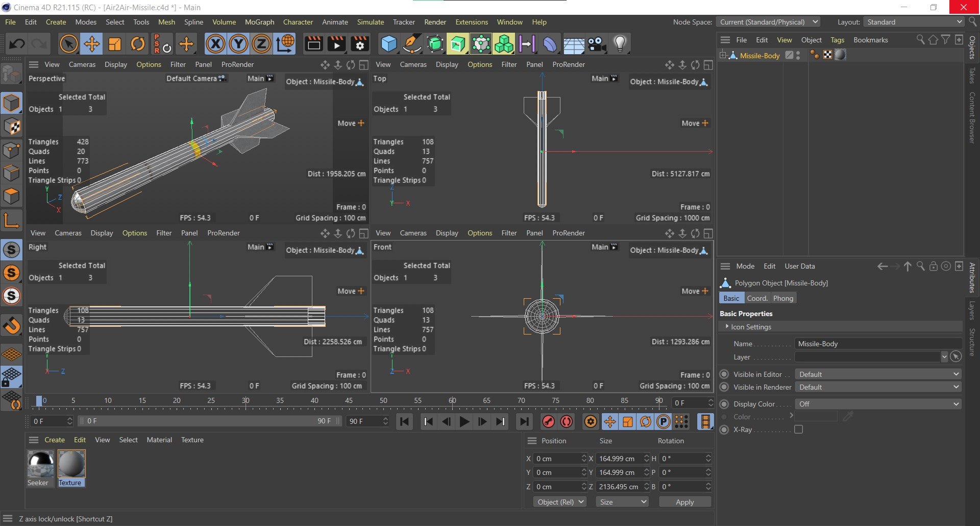This screenshot has height=526, width=980.
Task: Go to end of animation
Action: pos(524,422)
